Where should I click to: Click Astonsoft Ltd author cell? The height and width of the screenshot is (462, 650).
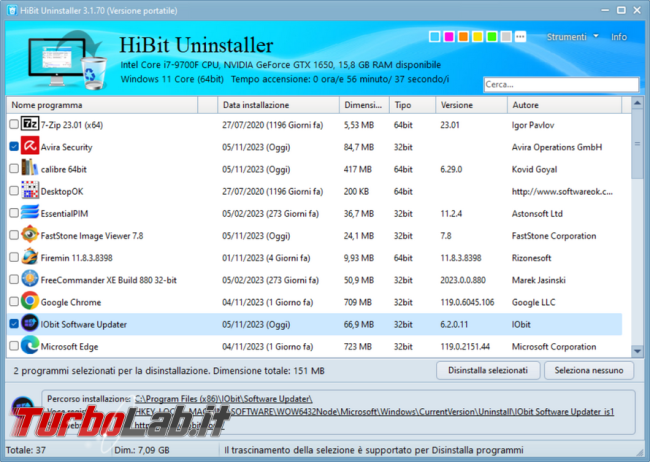coord(537,214)
